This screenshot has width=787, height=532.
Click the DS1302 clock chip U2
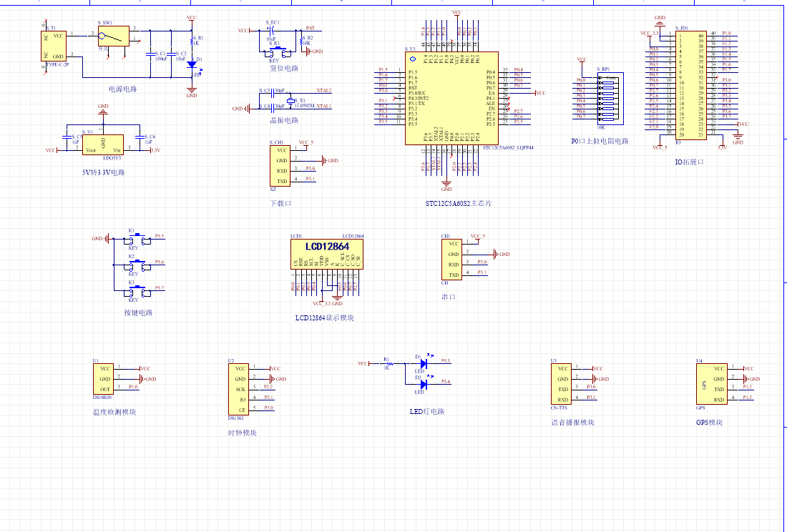(x=238, y=389)
